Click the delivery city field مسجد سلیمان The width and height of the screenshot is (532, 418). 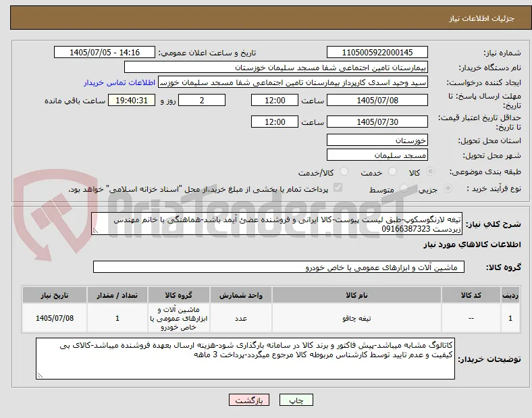pyautogui.click(x=377, y=155)
